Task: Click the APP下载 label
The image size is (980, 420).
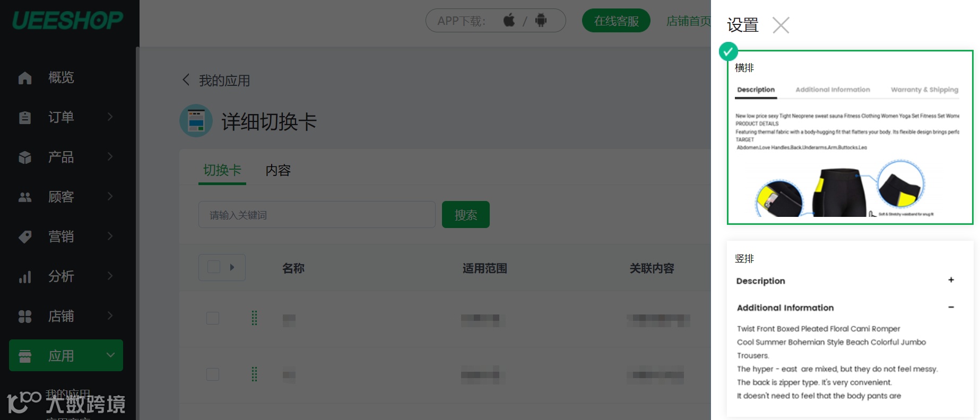Action: (x=461, y=21)
